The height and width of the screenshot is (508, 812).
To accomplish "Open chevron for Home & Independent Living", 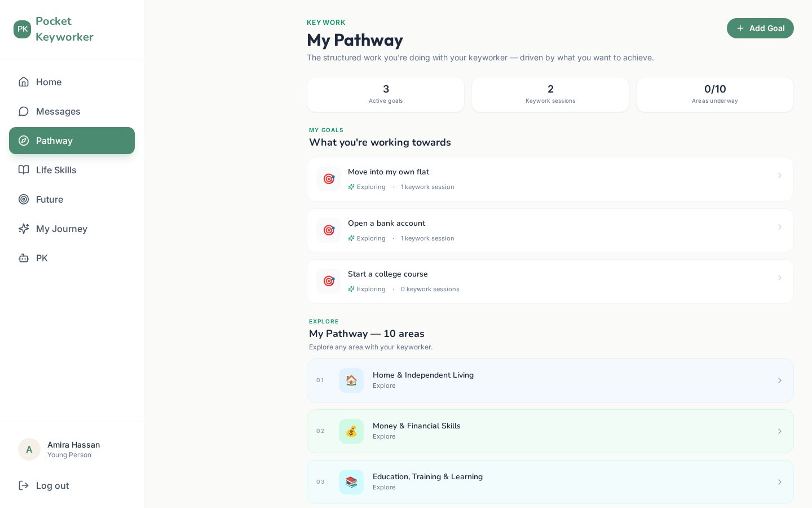I will (780, 380).
